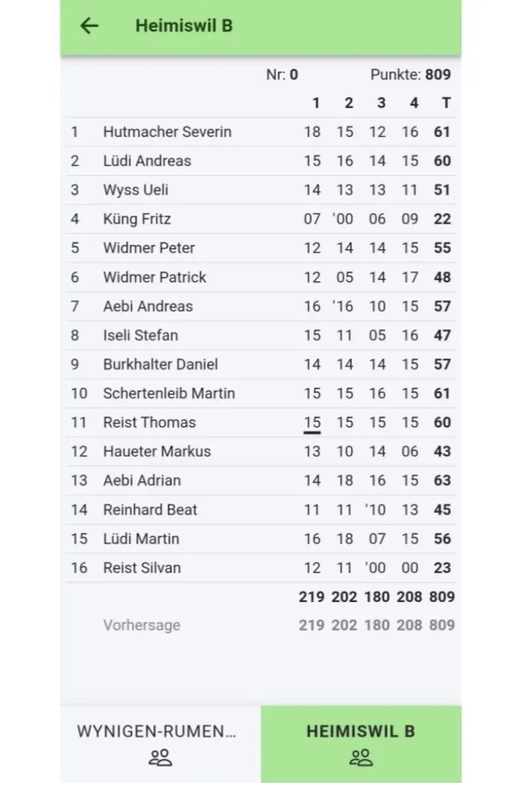Tap the back arrow icon

click(x=89, y=26)
